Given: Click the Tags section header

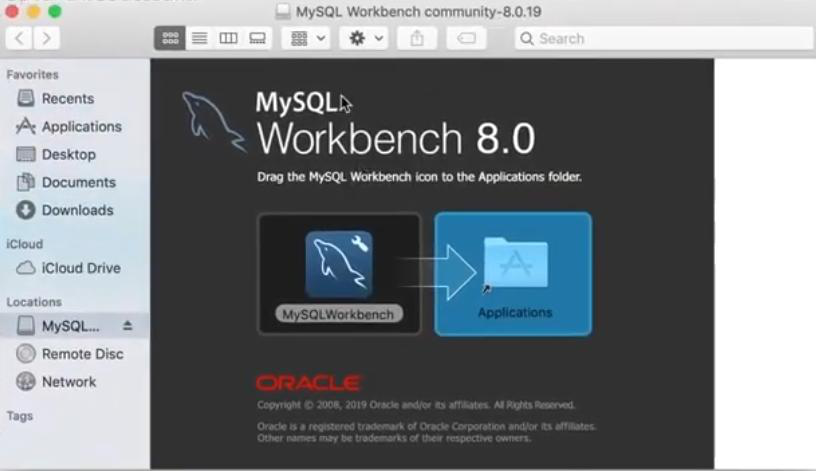Looking at the screenshot, I should point(20,416).
